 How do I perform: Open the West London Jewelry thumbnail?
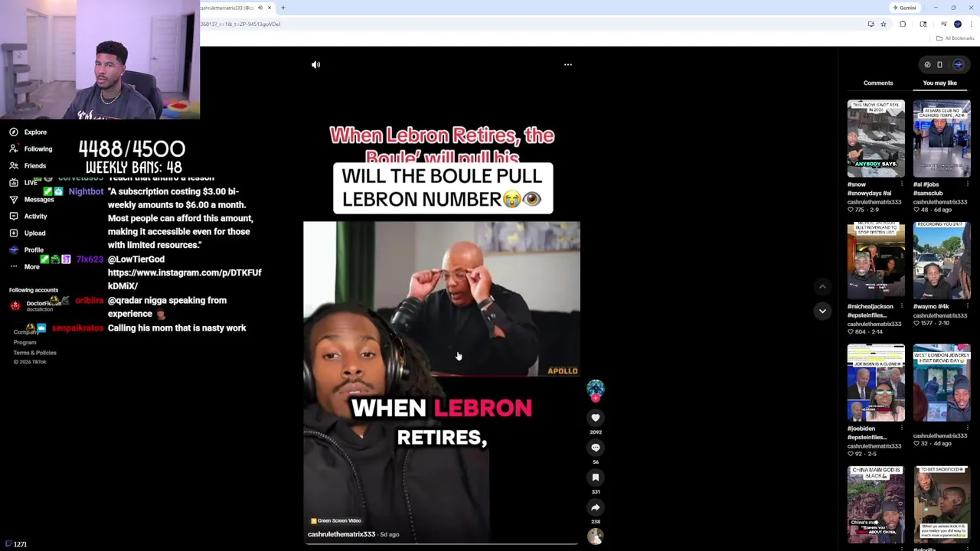(x=942, y=383)
